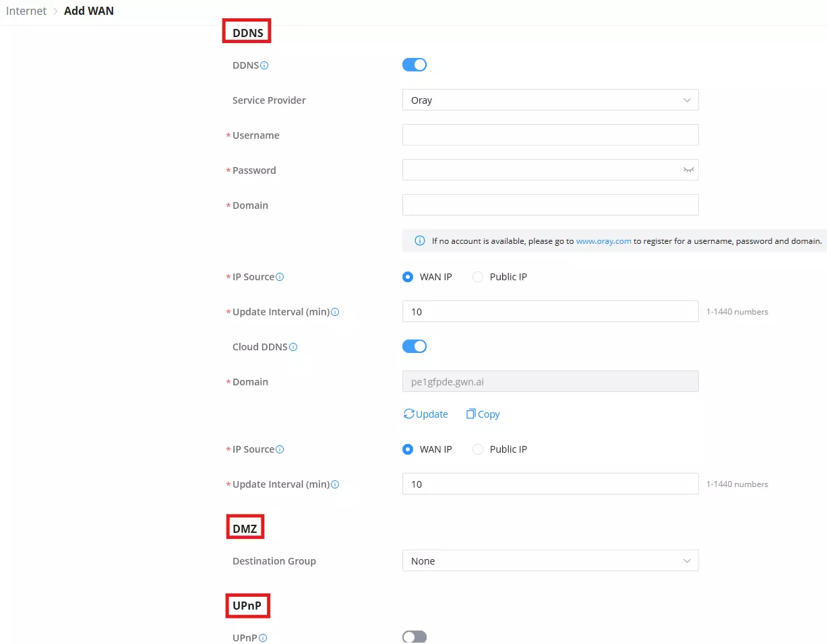
Task: Select Public IP for first IP Source
Action: 499,277
